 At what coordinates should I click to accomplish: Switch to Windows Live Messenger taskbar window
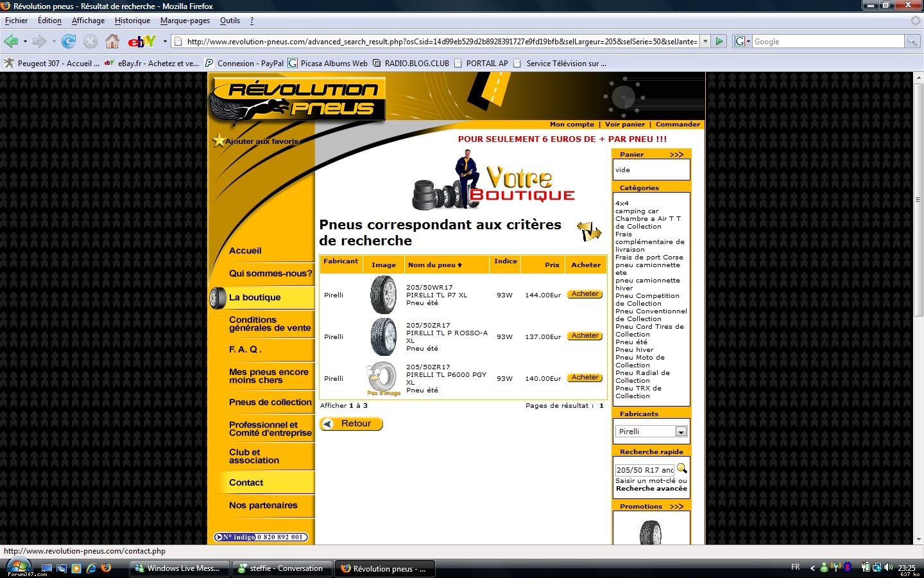pyautogui.click(x=179, y=568)
